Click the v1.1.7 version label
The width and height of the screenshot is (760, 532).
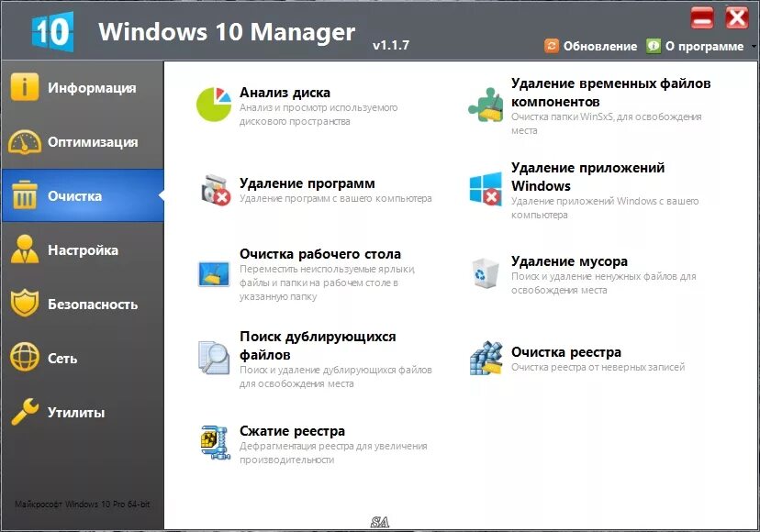(x=391, y=45)
